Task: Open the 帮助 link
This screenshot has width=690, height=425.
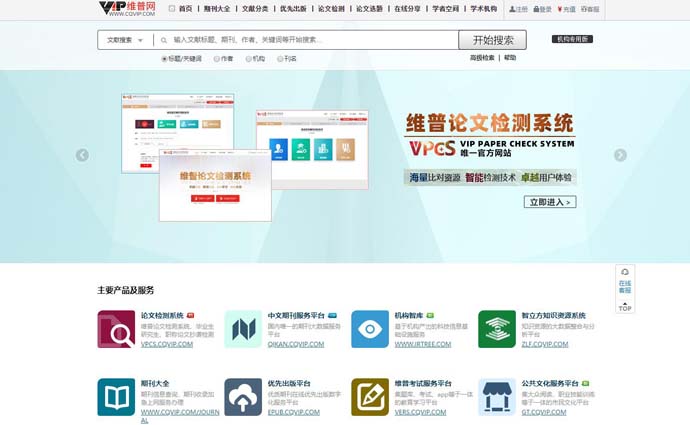Action: click(510, 58)
